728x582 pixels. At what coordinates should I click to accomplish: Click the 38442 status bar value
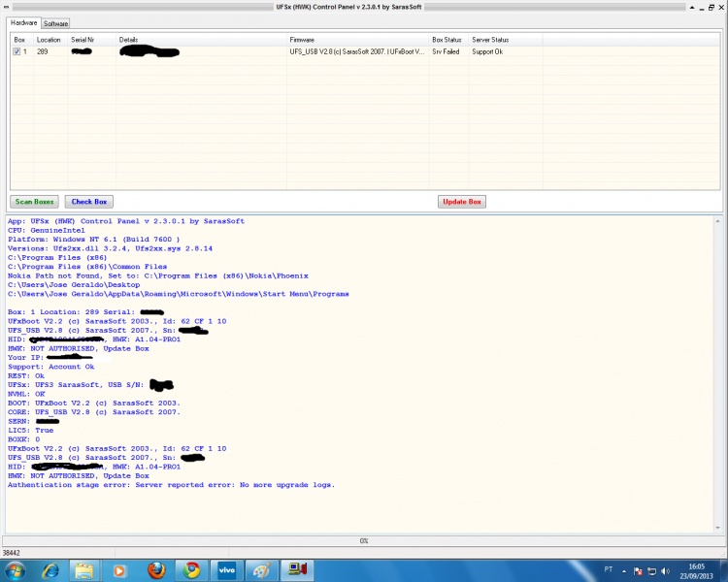(11, 553)
